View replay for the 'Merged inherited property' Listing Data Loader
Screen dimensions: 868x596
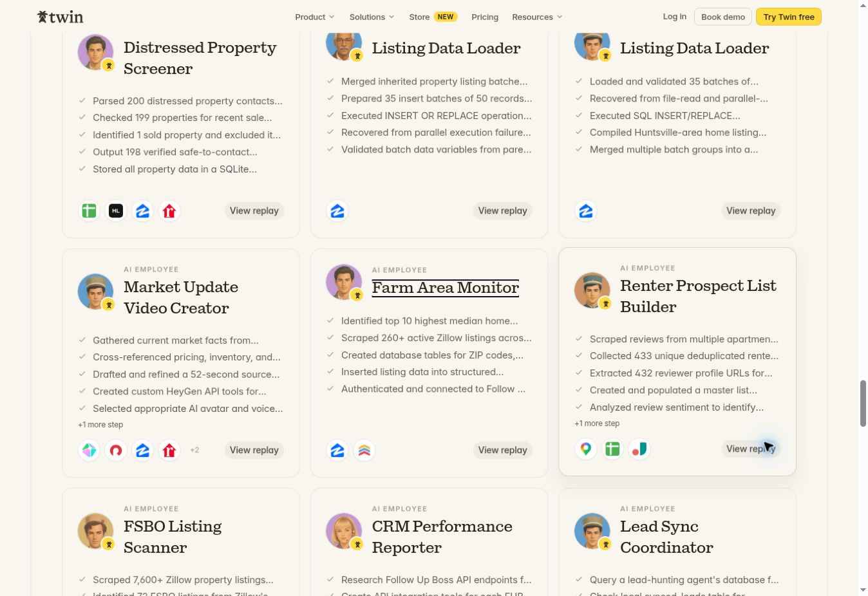(503, 211)
